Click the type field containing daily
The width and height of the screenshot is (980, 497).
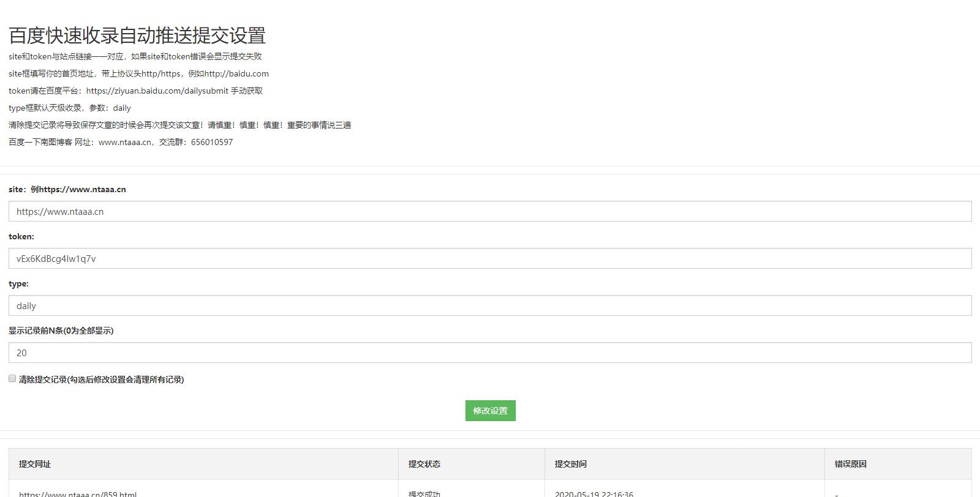pyautogui.click(x=489, y=306)
